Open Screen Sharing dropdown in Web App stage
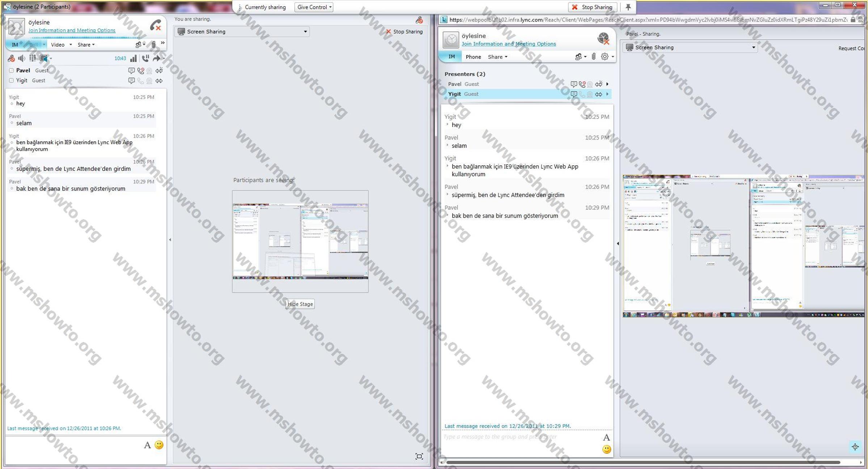This screenshot has width=868, height=469. pyautogui.click(x=690, y=47)
